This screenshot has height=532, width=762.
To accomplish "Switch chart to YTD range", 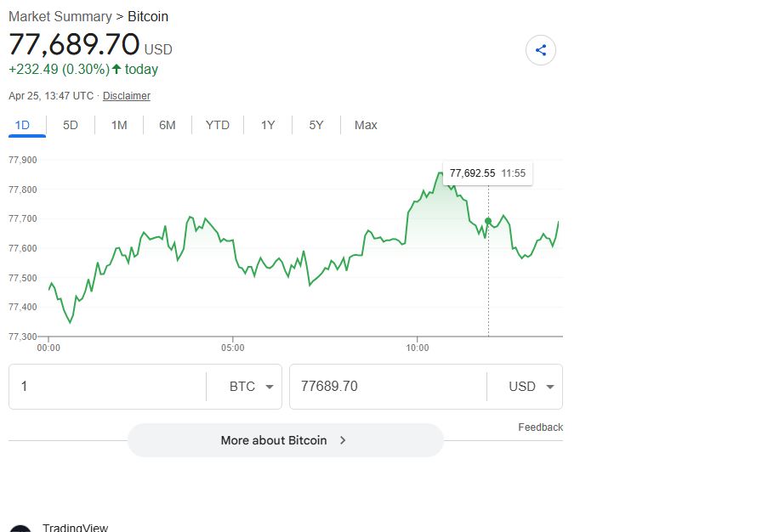I will pyautogui.click(x=218, y=125).
